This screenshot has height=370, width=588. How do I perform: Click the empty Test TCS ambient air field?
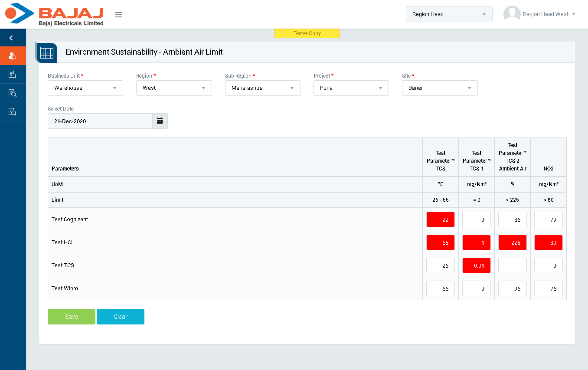pyautogui.click(x=512, y=265)
